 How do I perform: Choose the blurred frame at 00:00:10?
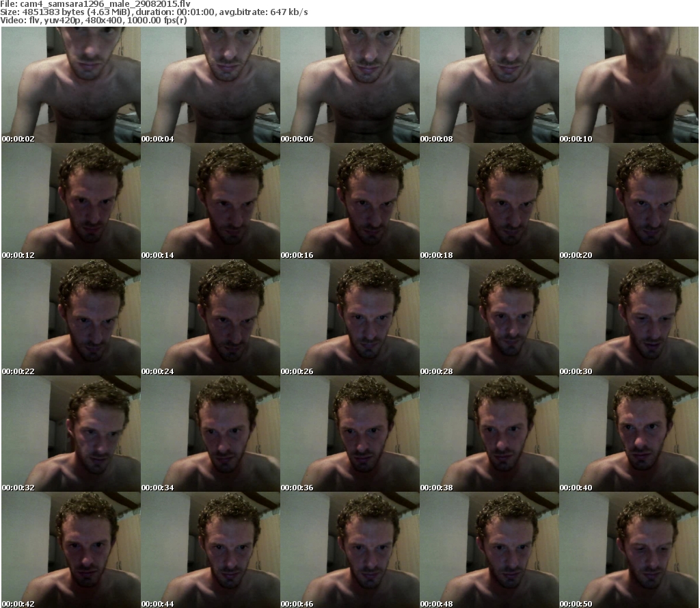click(629, 85)
